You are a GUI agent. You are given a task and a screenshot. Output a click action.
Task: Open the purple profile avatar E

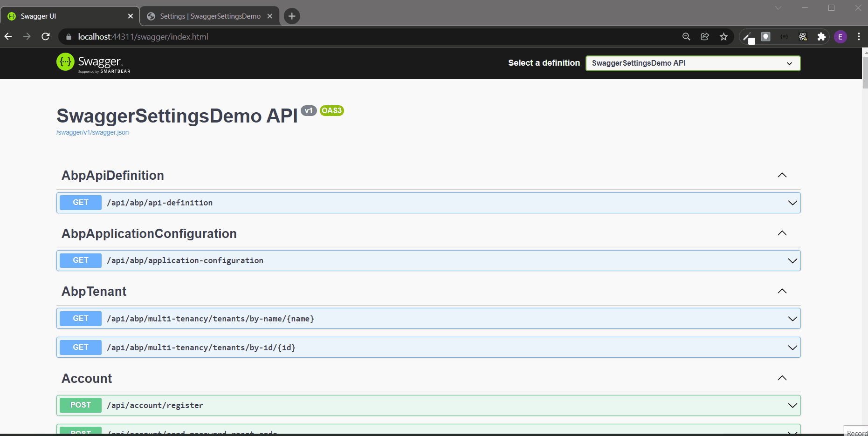pos(840,37)
